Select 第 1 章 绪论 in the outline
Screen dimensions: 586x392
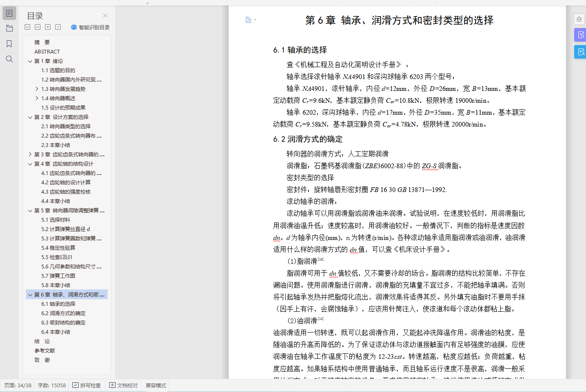(x=48, y=61)
